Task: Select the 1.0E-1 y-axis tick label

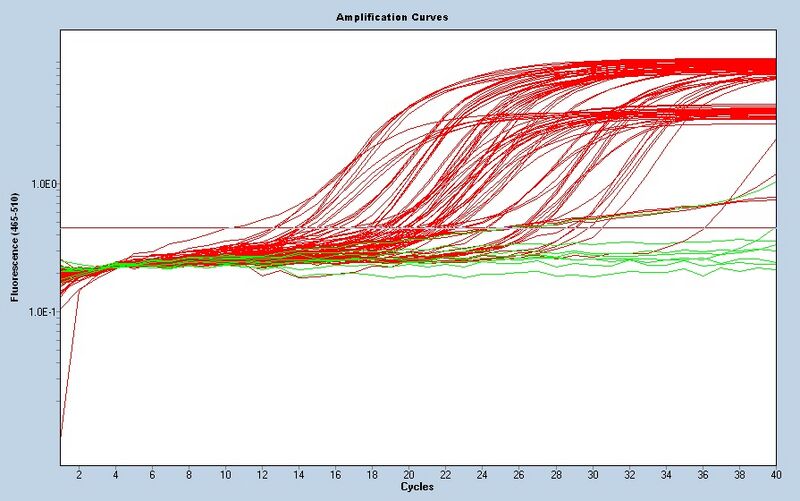Action: pos(42,312)
